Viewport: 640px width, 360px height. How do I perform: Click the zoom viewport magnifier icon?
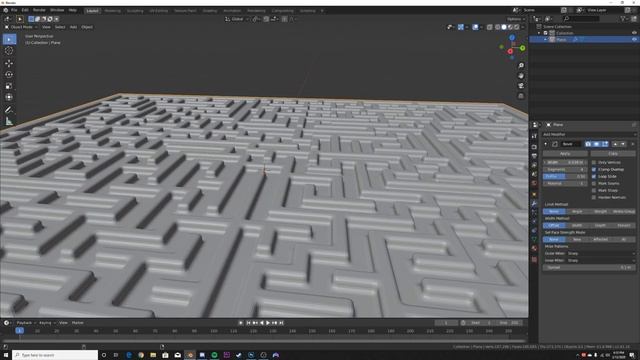(521, 66)
